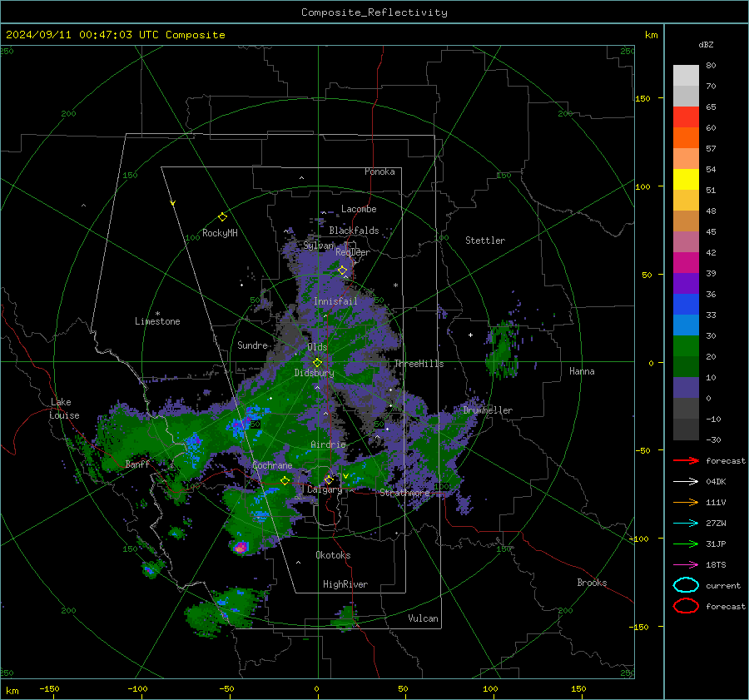Click the 57 value in dBZ legend

tap(711, 149)
